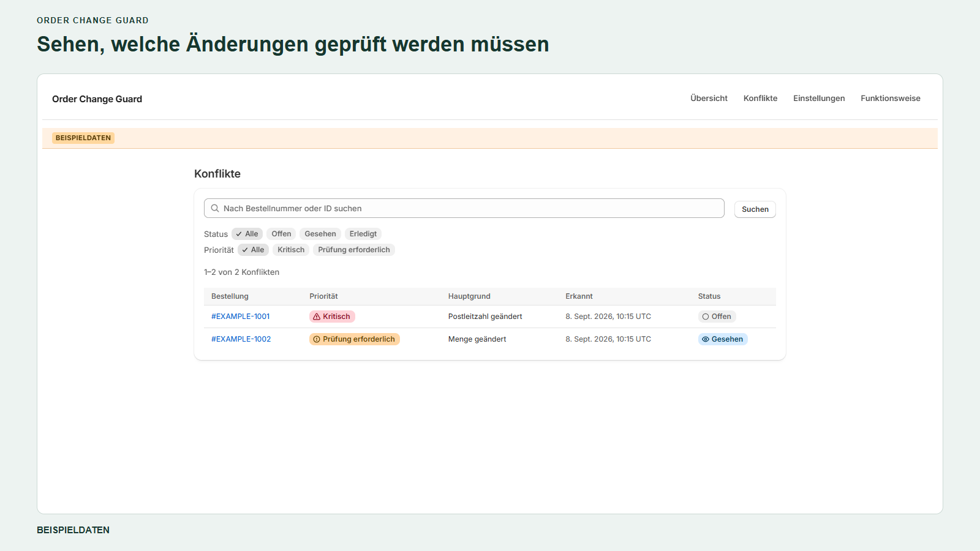Go to the Funktionsweise navigation tab
Viewport: 980px width, 551px height.
coord(891,98)
